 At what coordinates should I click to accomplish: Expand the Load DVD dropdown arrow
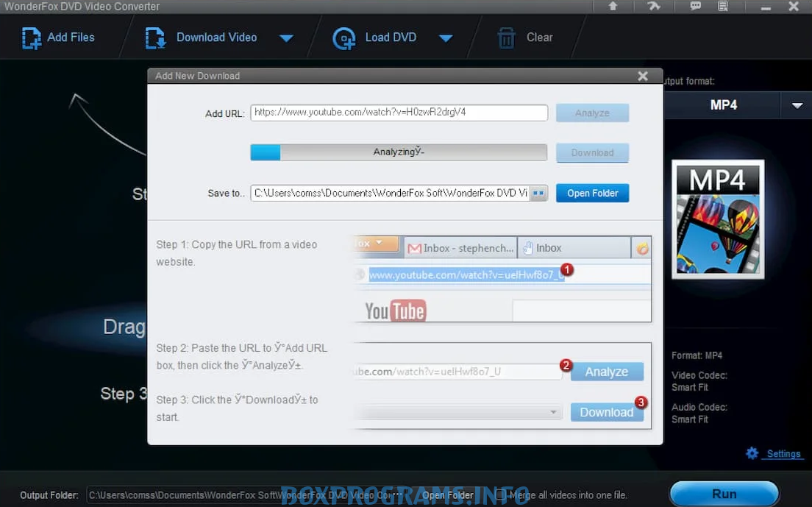click(446, 38)
